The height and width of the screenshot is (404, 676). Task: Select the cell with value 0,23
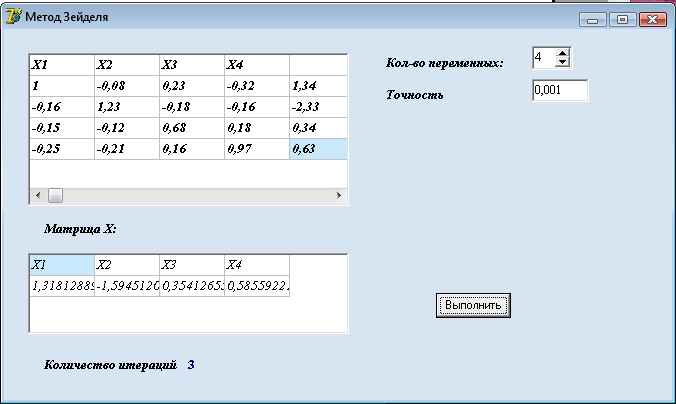[192, 86]
